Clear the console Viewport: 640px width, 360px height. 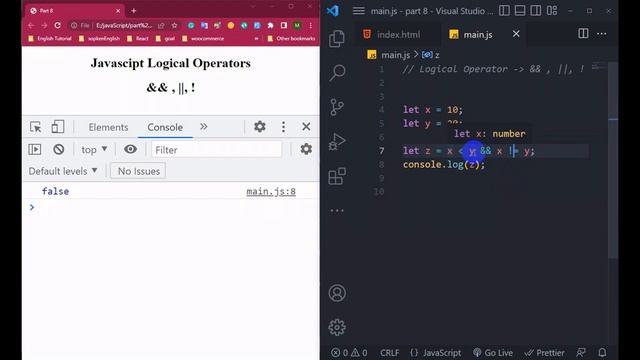[59, 149]
